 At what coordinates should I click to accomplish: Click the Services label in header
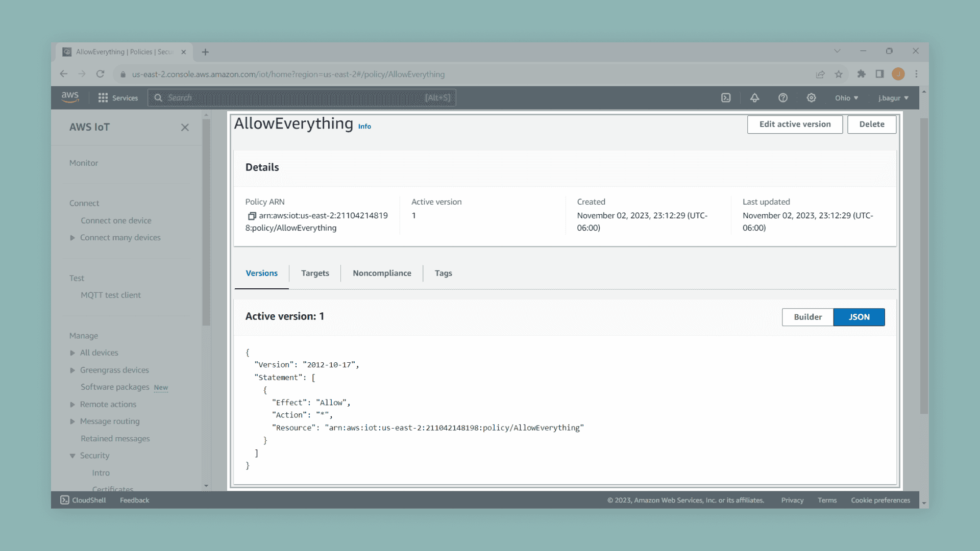[125, 98]
